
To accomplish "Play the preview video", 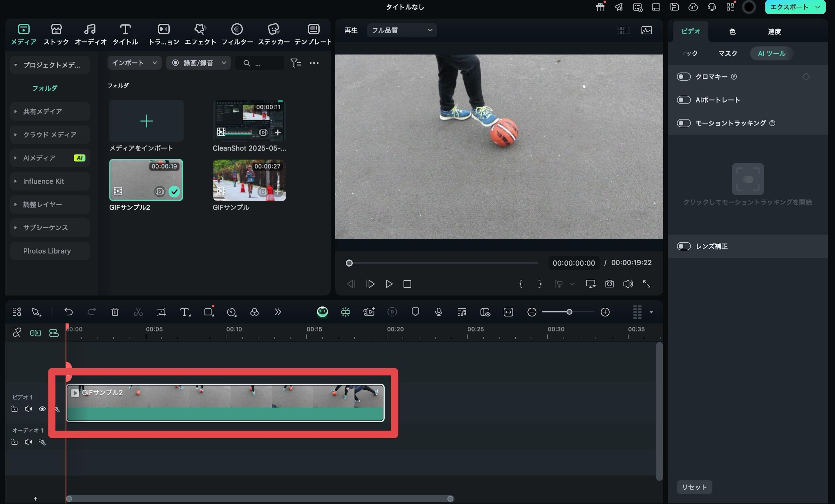I will click(x=389, y=284).
